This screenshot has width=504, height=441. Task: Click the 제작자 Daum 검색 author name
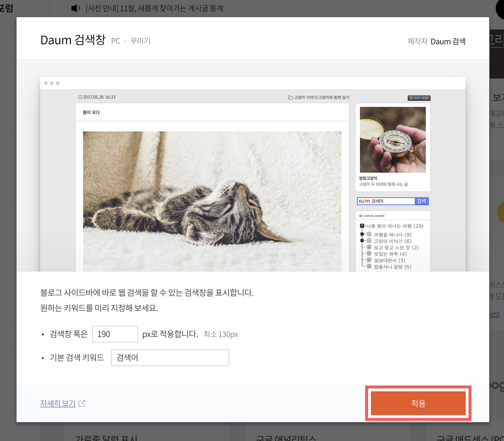448,41
